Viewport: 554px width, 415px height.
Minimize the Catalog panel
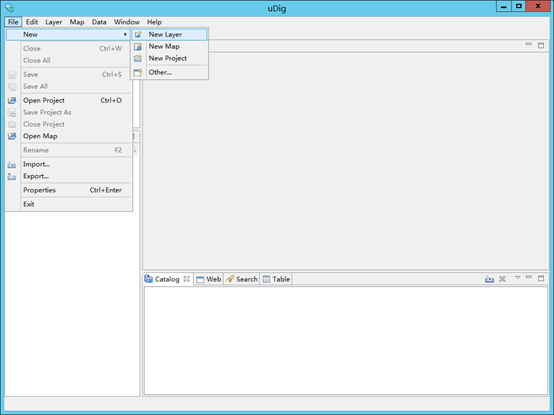tap(529, 277)
